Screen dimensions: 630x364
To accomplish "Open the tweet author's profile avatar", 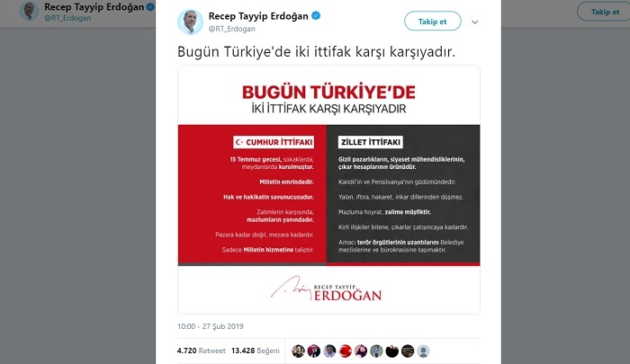I will click(190, 22).
